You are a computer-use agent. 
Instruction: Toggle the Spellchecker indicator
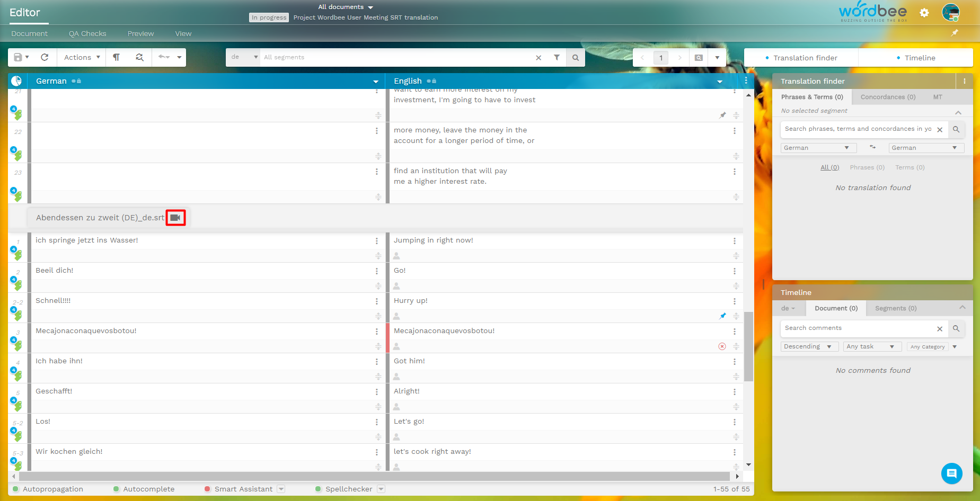click(x=318, y=489)
